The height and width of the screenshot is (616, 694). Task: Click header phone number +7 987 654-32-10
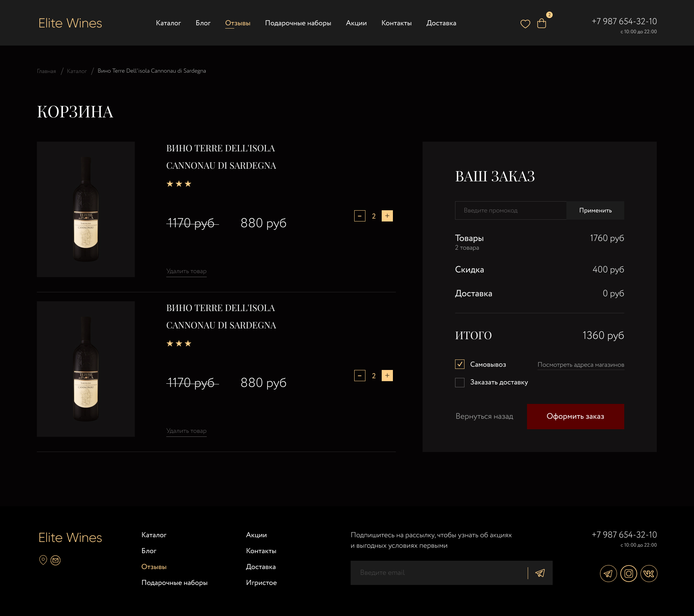click(624, 21)
